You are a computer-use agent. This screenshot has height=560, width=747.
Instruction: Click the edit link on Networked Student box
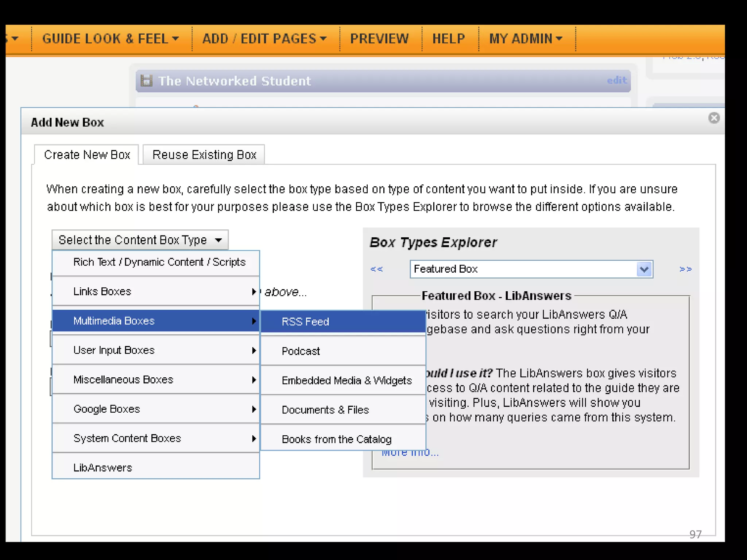pyautogui.click(x=616, y=80)
